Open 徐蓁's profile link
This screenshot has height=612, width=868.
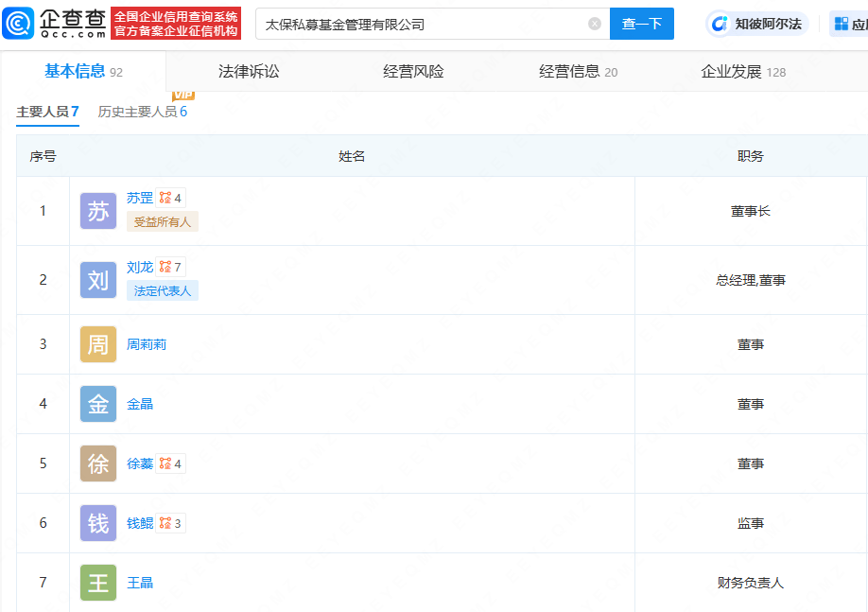[x=140, y=463]
